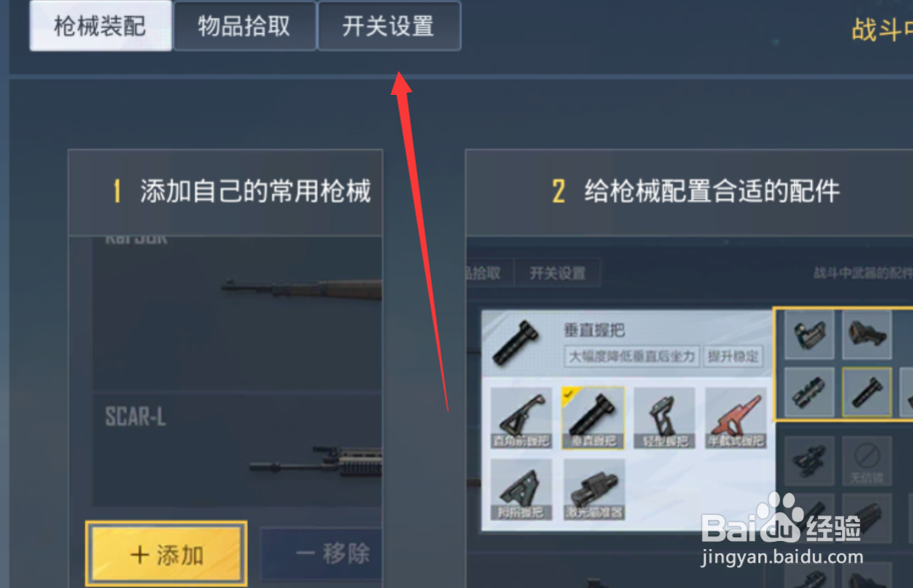
Task: Select the 拇指握把 thumb grip icon
Action: [x=521, y=489]
